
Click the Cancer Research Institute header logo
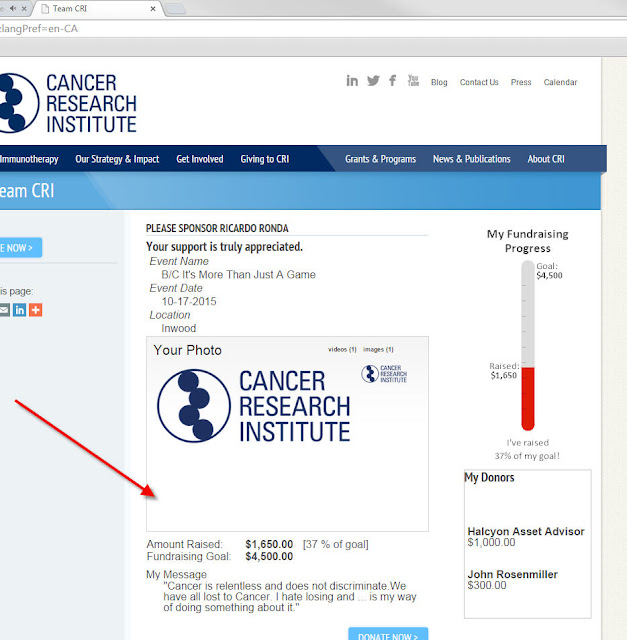pos(68,103)
